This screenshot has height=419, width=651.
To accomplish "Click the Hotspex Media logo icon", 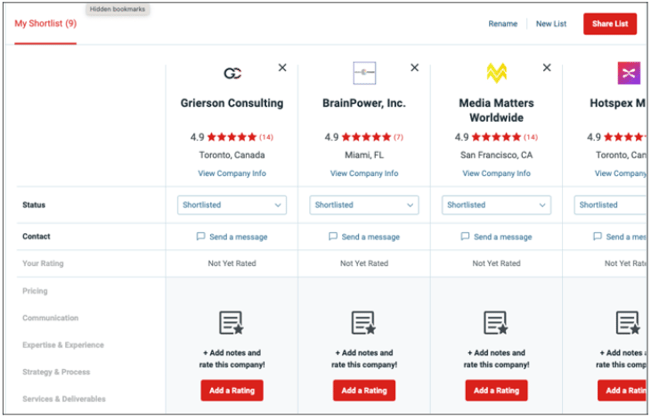I will pyautogui.click(x=629, y=73).
